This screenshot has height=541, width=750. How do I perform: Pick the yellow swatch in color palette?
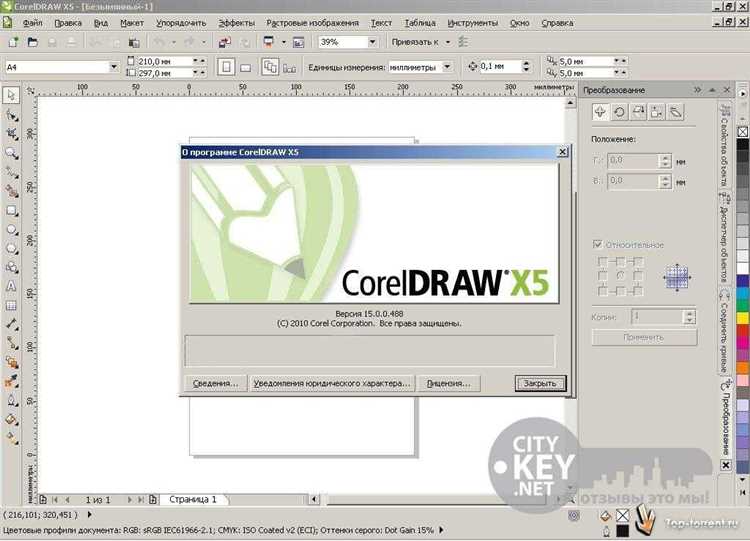pos(742,318)
